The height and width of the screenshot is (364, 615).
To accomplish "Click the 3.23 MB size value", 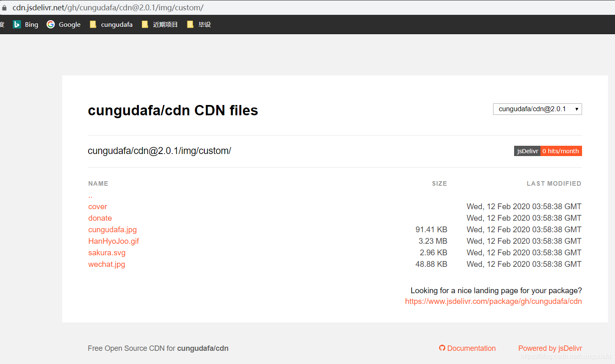I will tap(433, 241).
